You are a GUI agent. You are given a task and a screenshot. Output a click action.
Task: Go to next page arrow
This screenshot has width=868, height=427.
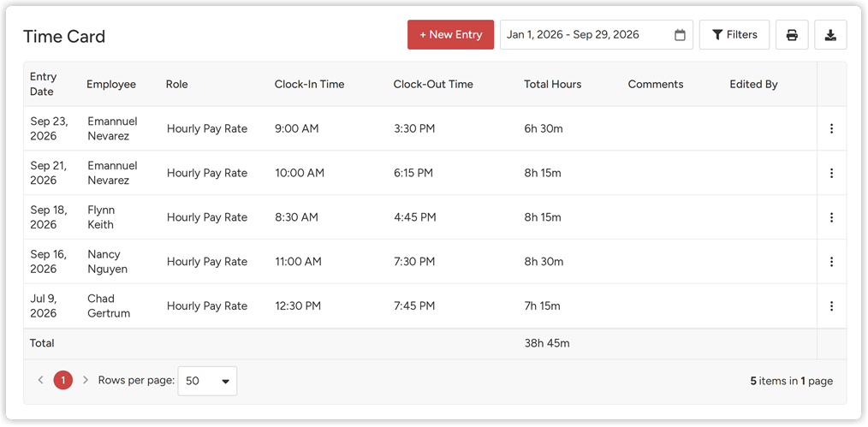point(86,380)
